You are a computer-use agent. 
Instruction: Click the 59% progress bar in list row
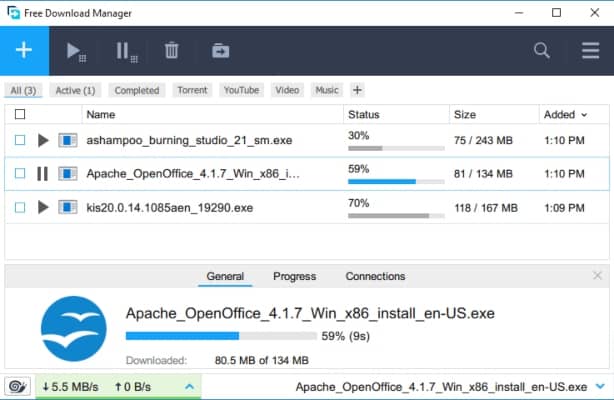[396, 182]
